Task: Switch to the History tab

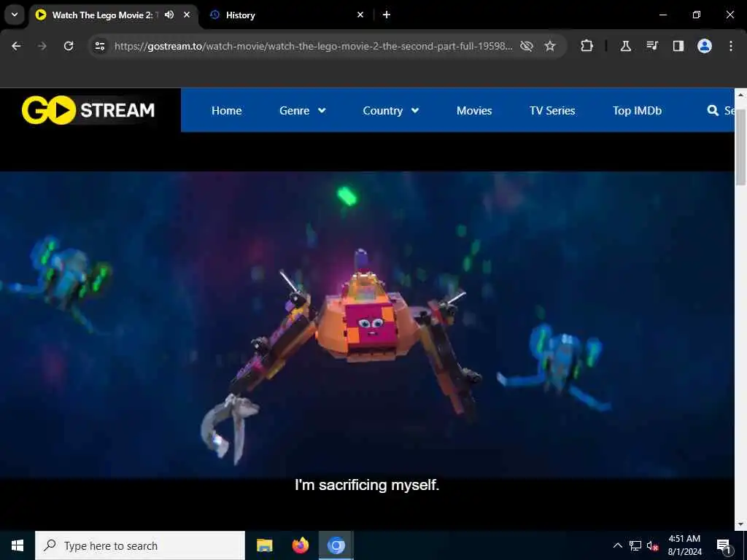Action: 285,15
